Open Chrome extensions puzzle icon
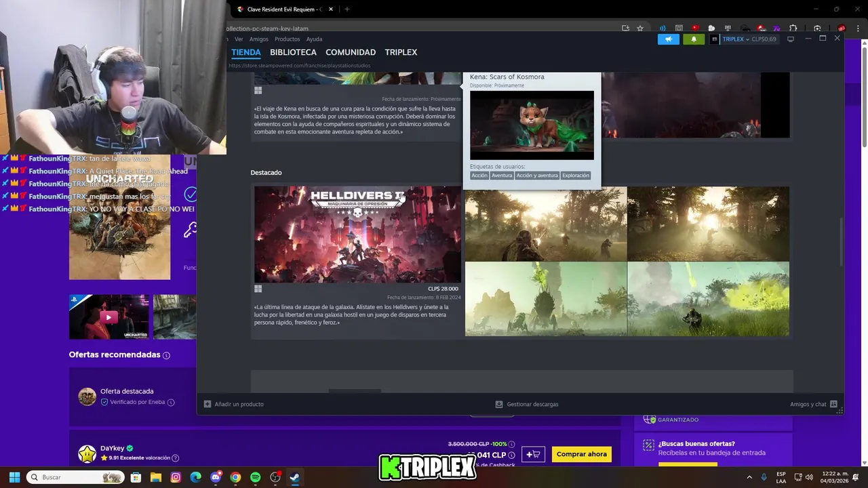This screenshot has width=868, height=488. [x=793, y=28]
